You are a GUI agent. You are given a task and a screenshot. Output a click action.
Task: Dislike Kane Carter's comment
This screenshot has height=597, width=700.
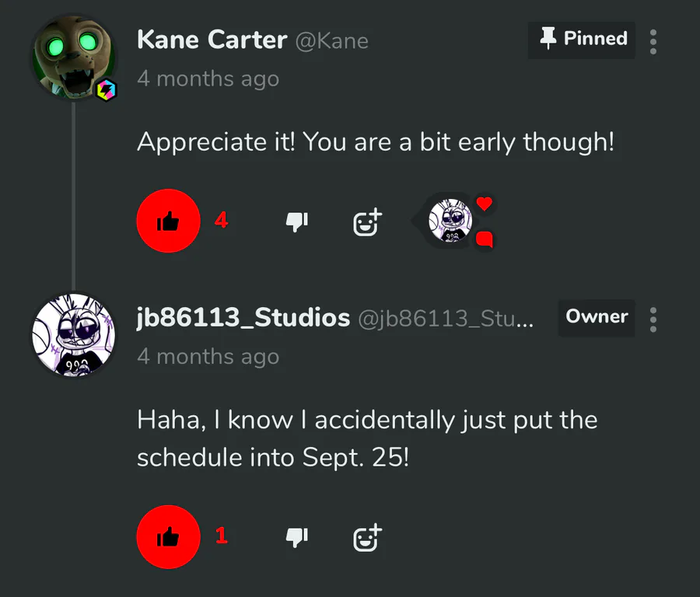pos(296,222)
